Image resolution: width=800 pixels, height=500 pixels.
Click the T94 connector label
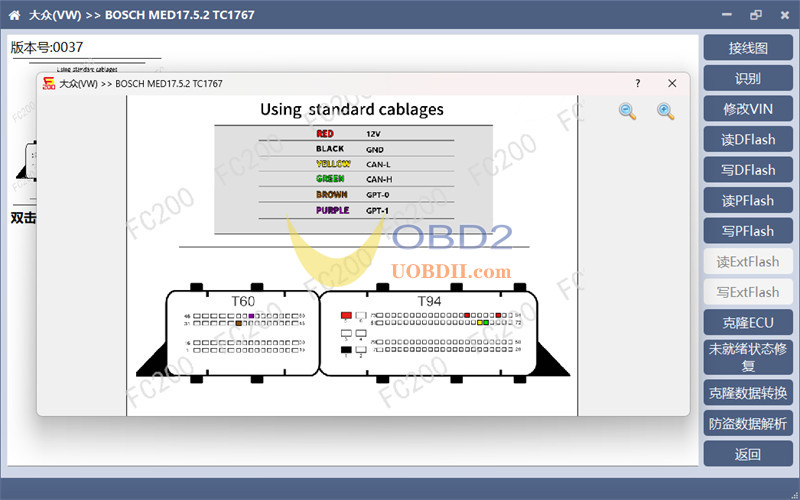(x=430, y=302)
